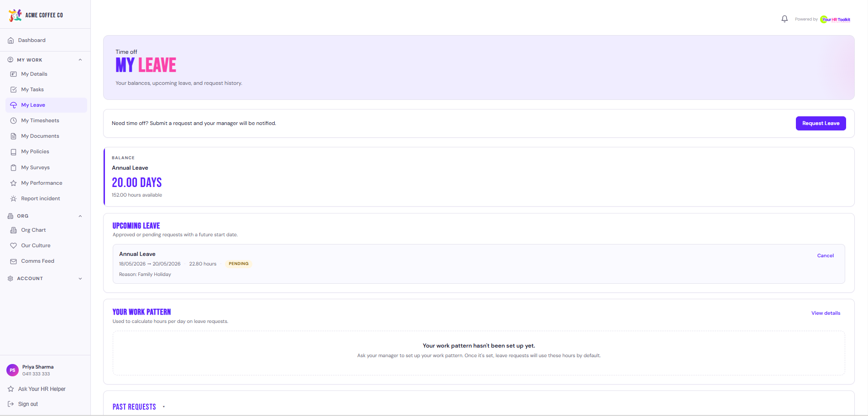Click the Sign out arrow icon

click(11, 404)
